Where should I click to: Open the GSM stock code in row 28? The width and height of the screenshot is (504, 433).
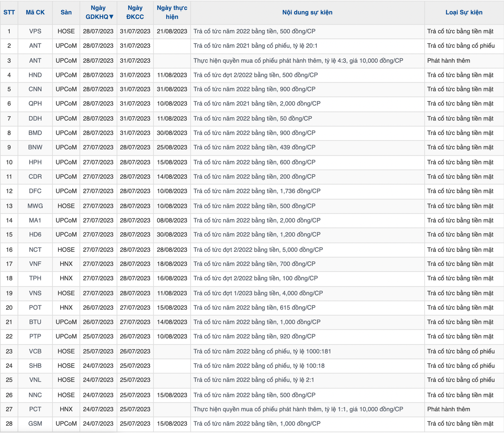(x=35, y=424)
